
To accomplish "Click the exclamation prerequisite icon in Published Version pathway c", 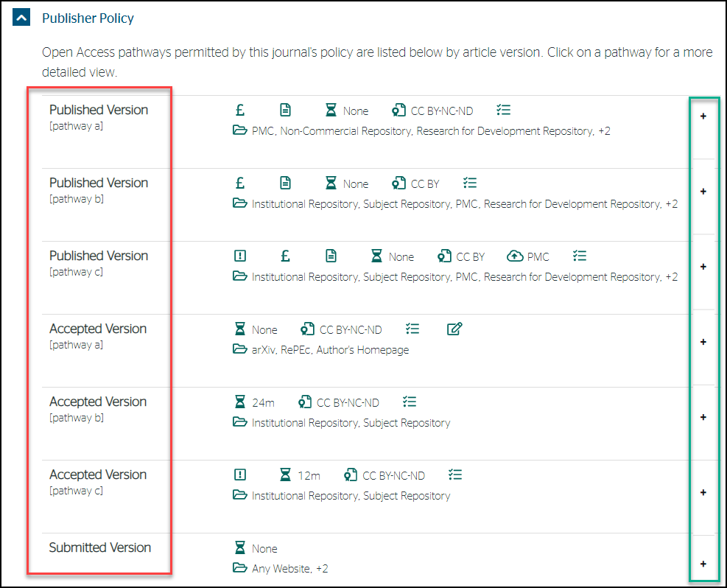I will click(240, 256).
